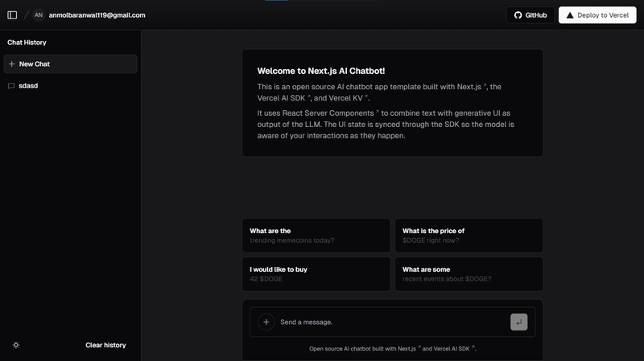Click the plus icon in message box
Viewport: 644px width, 361px height.
coord(266,322)
